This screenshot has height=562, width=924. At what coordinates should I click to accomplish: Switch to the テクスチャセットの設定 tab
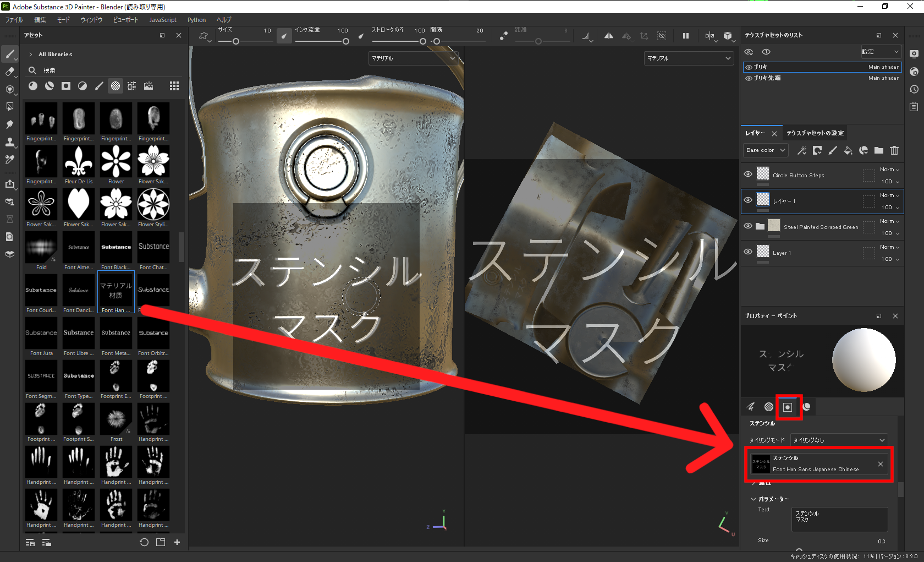click(816, 133)
